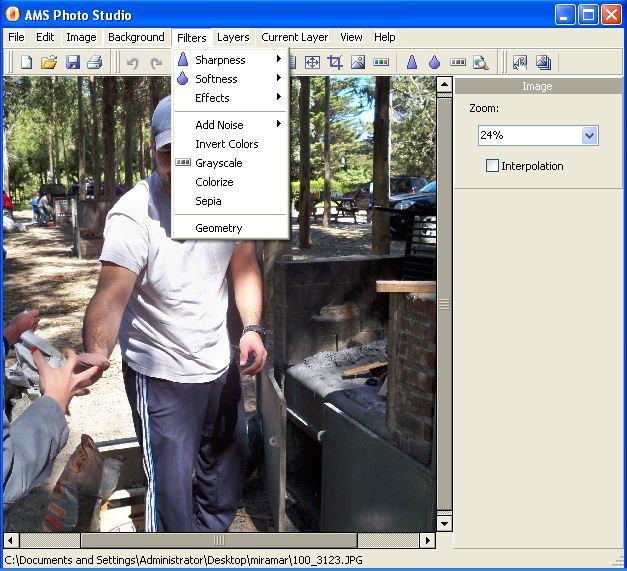Click the picture icon next to the Crop tool
Viewport: 627px width, 571px height.
pyautogui.click(x=358, y=62)
